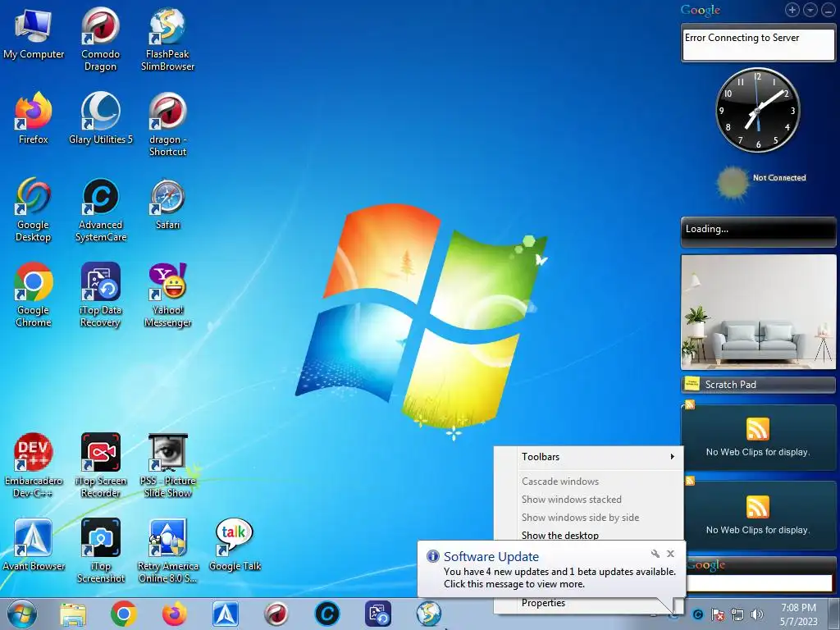Viewport: 840px width, 630px height.
Task: Open Software Update balloon wrench settings
Action: tap(655, 554)
